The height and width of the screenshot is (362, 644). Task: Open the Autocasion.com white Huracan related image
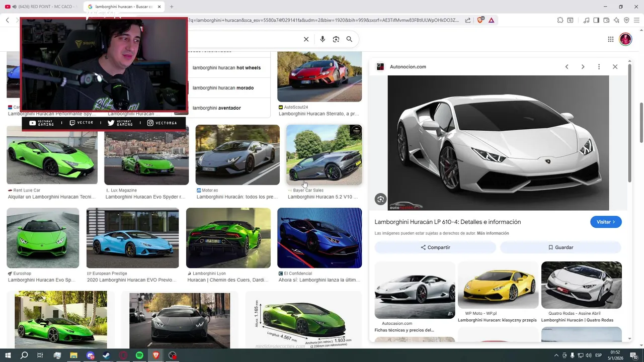coord(415,290)
